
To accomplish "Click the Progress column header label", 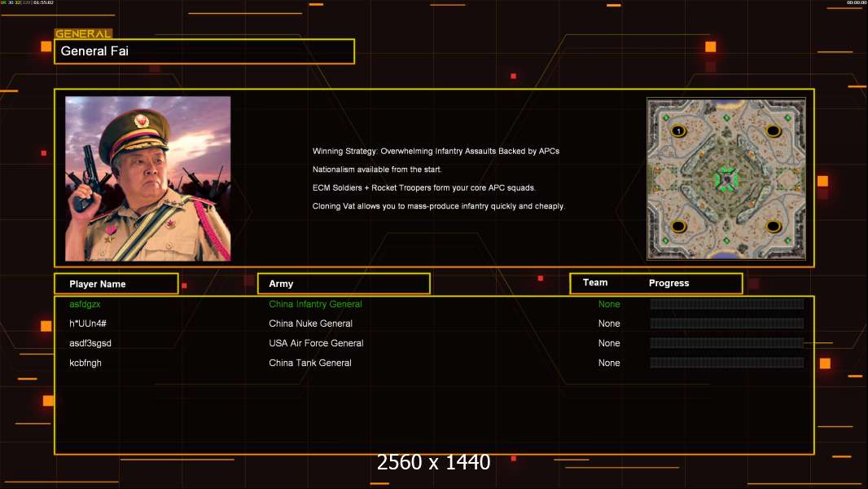I will pyautogui.click(x=669, y=284).
